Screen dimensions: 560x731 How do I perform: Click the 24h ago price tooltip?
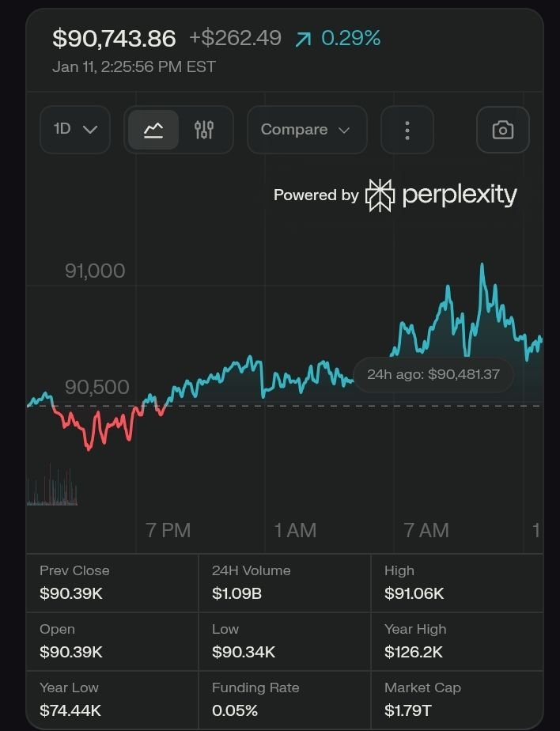(x=433, y=375)
